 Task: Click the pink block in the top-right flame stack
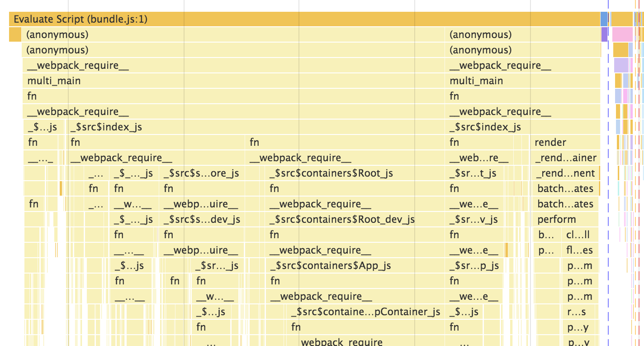click(x=622, y=34)
